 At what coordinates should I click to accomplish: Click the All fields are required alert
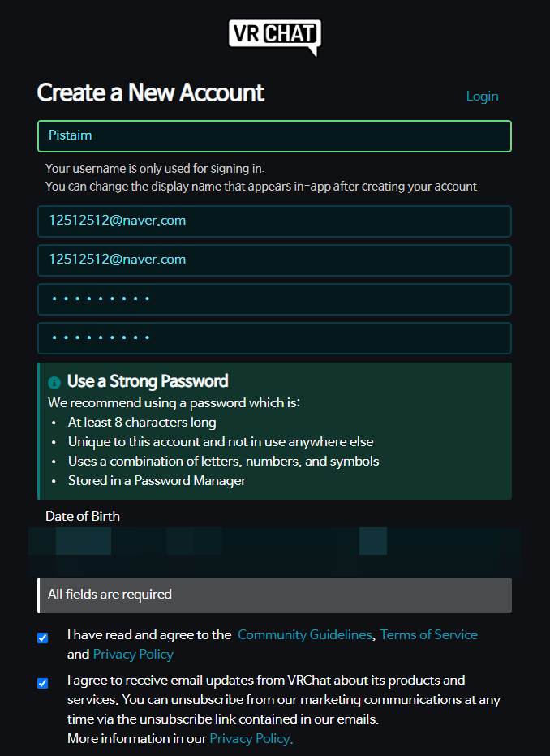274,595
